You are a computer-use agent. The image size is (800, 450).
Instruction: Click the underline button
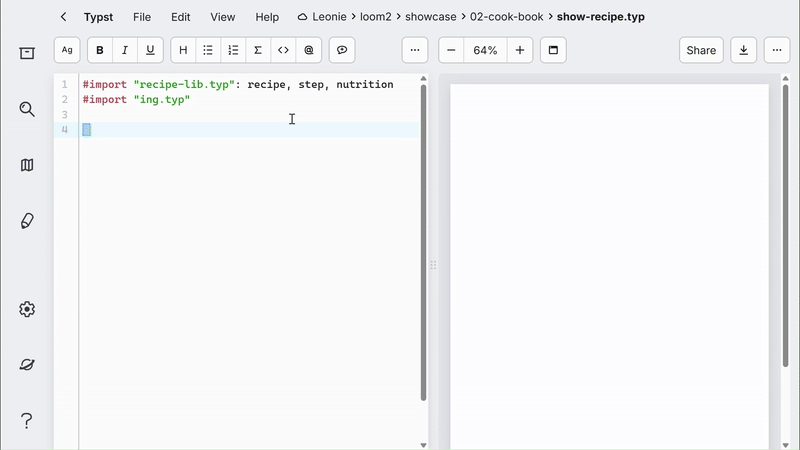(150, 50)
